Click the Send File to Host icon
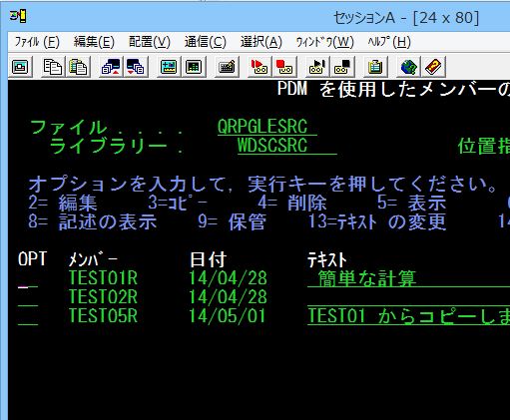 (x=111, y=67)
